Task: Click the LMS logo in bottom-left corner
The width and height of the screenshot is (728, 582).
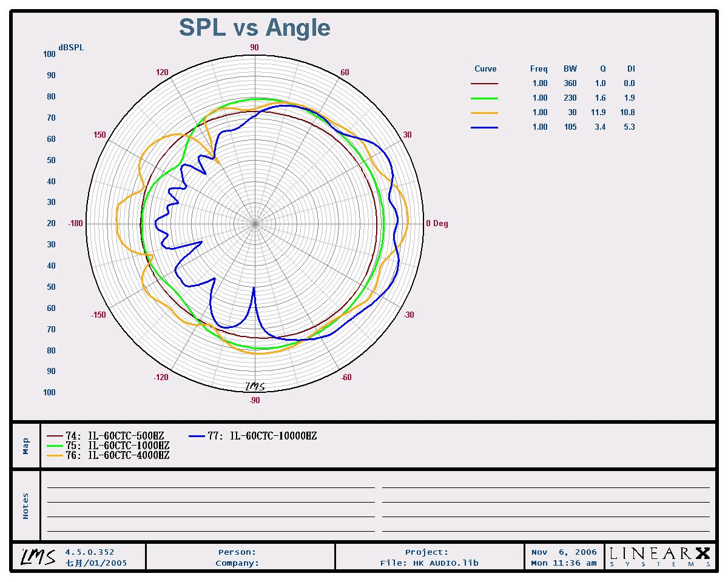Action: [x=38, y=557]
